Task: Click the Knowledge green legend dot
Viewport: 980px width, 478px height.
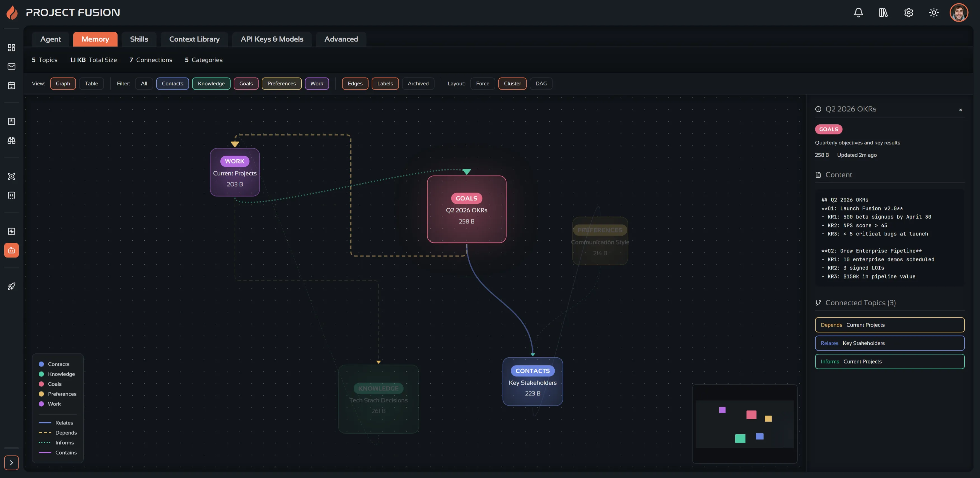Action: point(41,374)
